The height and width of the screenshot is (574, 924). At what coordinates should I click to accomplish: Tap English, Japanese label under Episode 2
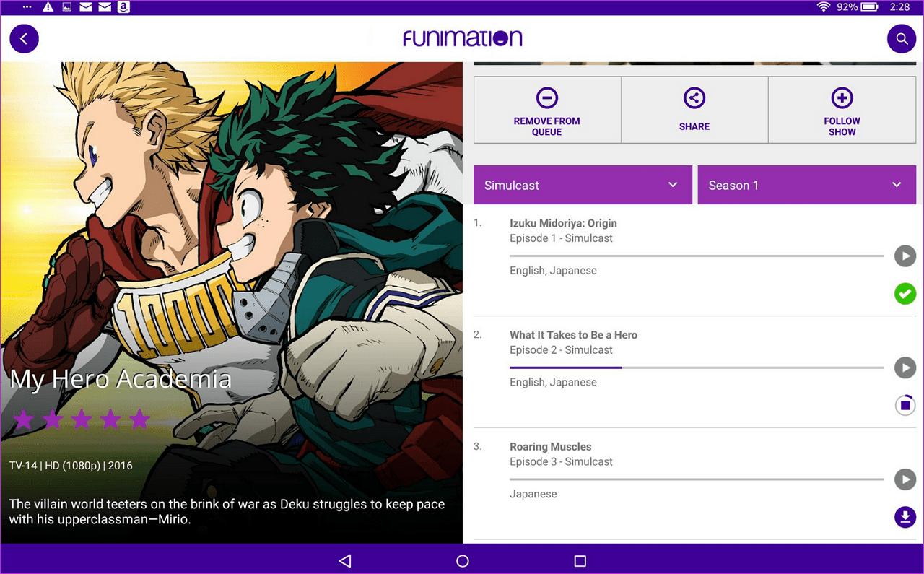tap(553, 382)
